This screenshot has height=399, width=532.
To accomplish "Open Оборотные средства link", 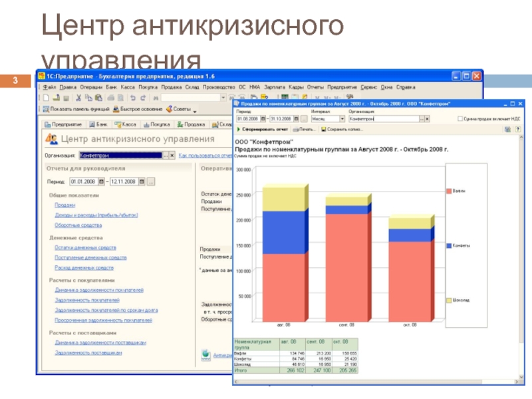I will click(78, 225).
